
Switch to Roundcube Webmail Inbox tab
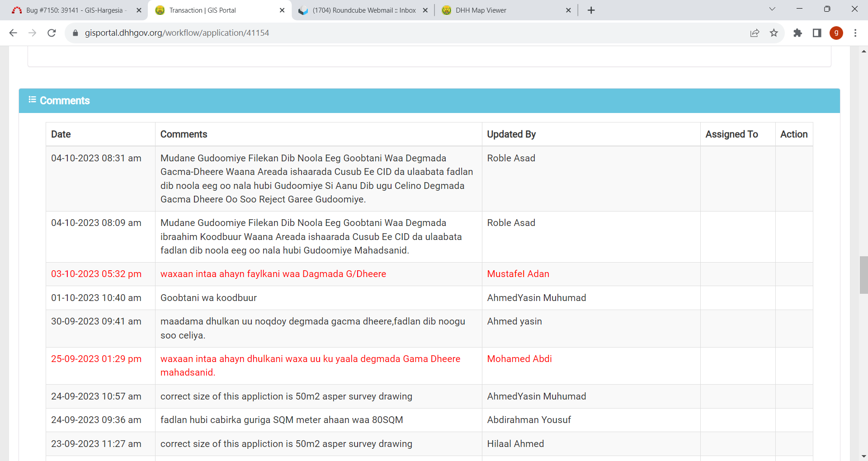(x=364, y=10)
